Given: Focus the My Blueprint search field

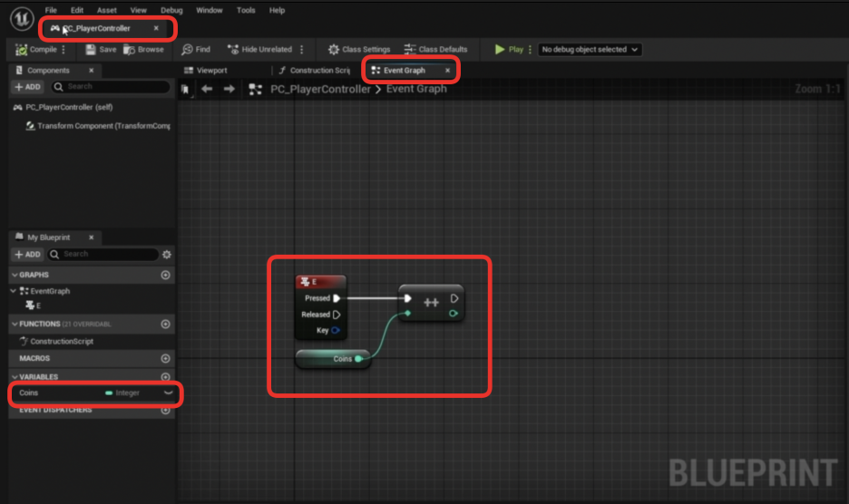Looking at the screenshot, I should (x=102, y=254).
